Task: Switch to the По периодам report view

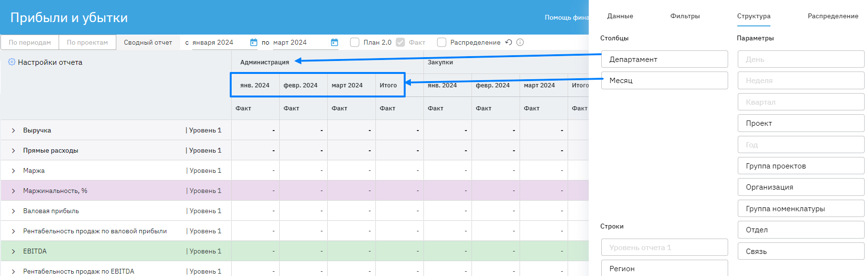Action: point(30,42)
